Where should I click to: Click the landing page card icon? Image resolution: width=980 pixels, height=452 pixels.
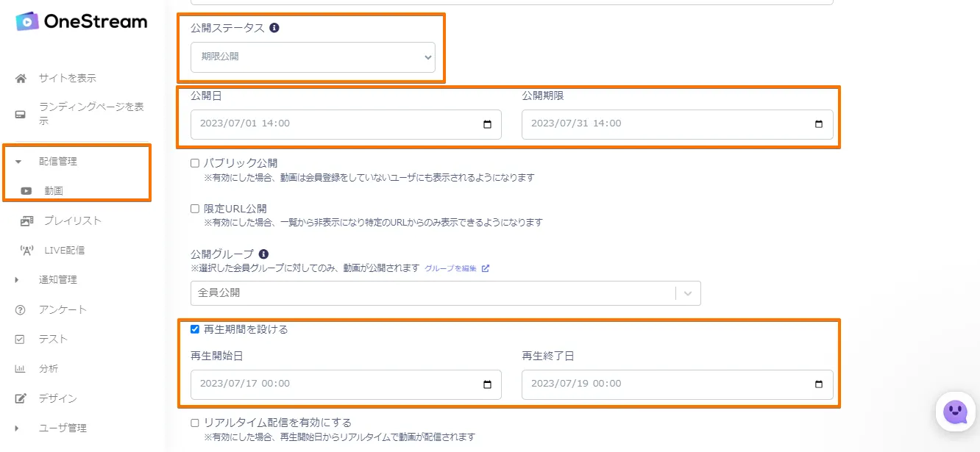pyautogui.click(x=21, y=115)
